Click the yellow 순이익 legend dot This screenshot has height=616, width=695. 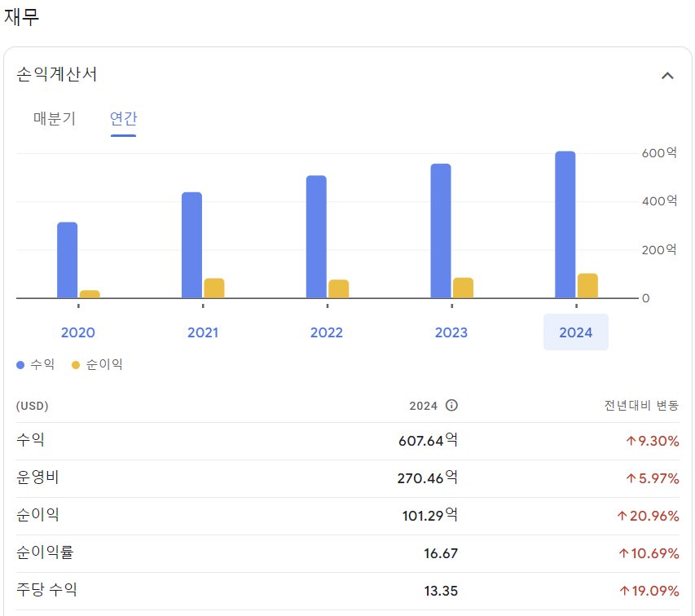pyautogui.click(x=75, y=365)
